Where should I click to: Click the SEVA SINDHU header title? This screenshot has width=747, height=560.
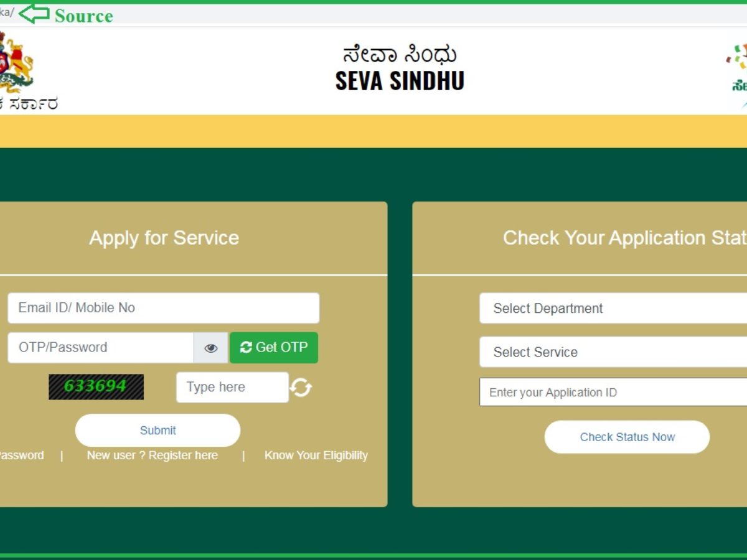point(400,81)
